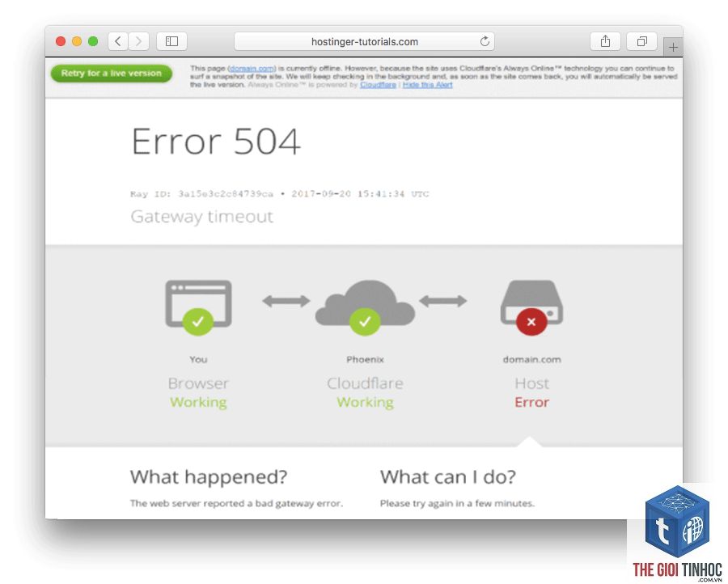
Task: Open a new tab with plus button
Action: 673,47
